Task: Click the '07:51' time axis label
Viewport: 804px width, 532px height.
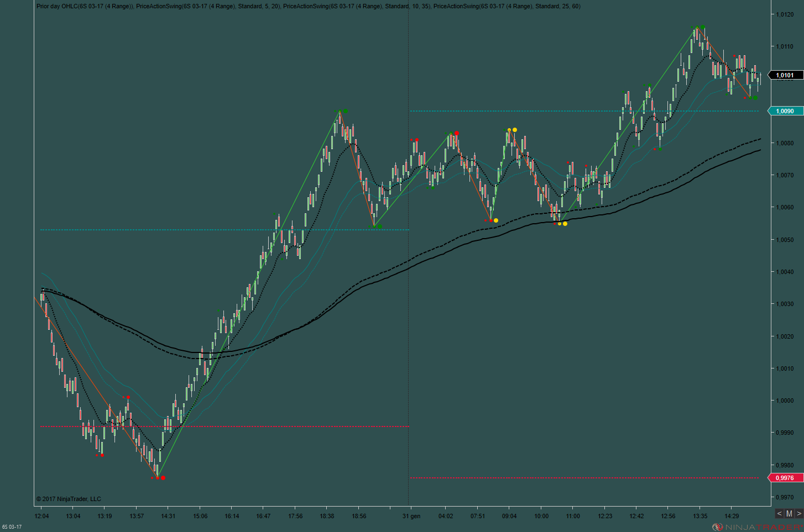Action: [x=478, y=516]
